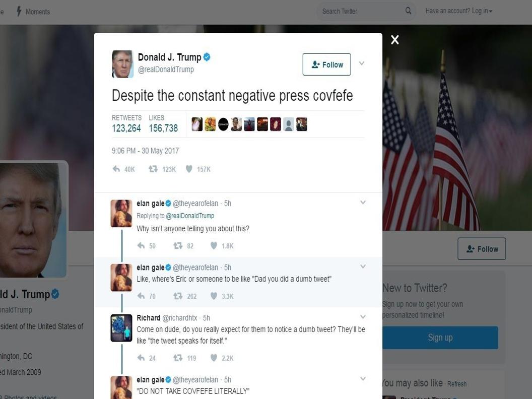Reply to Richard's tweet
This screenshot has height=399, width=532.
[x=141, y=358]
